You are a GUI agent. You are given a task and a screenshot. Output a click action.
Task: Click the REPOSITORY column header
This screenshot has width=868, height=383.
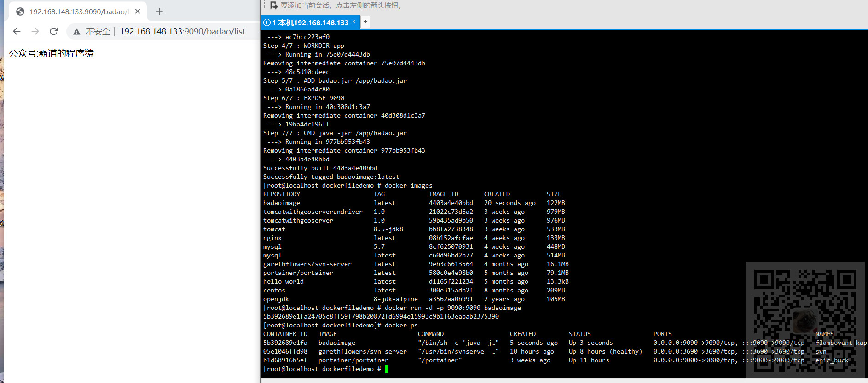282,194
